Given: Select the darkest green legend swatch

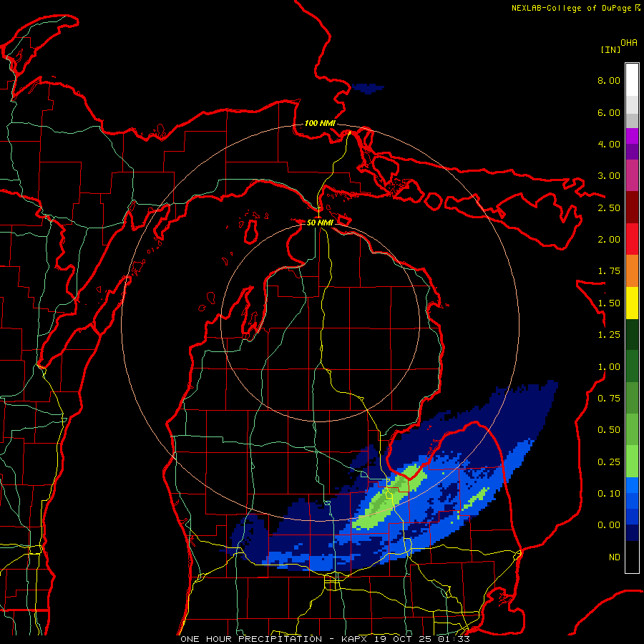Looking at the screenshot, I should pyautogui.click(x=632, y=334).
